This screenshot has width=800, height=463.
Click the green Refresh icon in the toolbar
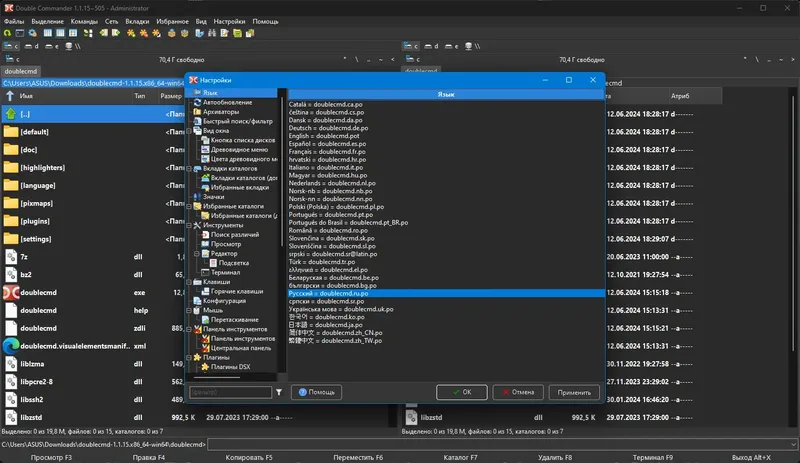pyautogui.click(x=7, y=33)
